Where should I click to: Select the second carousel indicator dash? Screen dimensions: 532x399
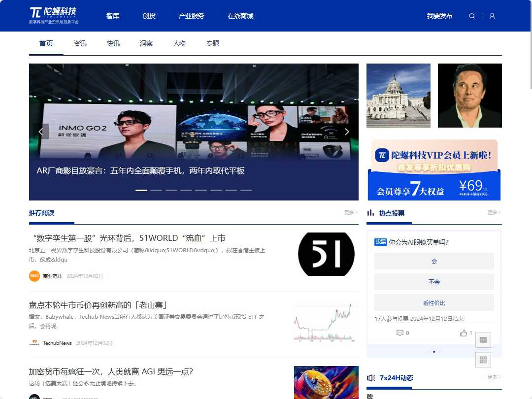pyautogui.click(x=156, y=190)
